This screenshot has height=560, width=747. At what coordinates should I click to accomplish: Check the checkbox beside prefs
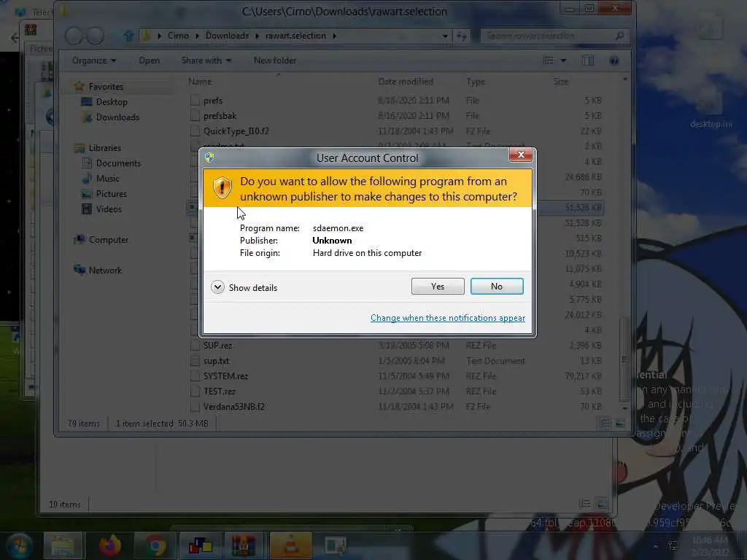coord(194,101)
